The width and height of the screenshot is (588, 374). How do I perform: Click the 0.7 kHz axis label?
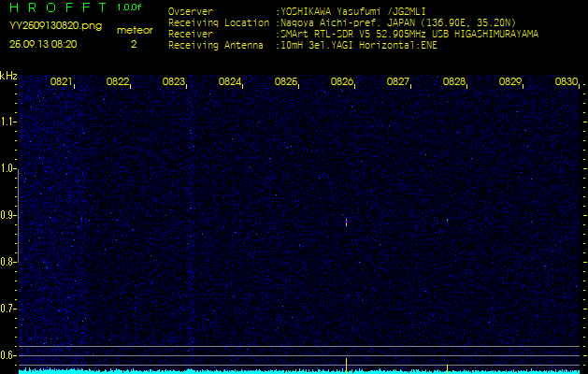(x=8, y=308)
